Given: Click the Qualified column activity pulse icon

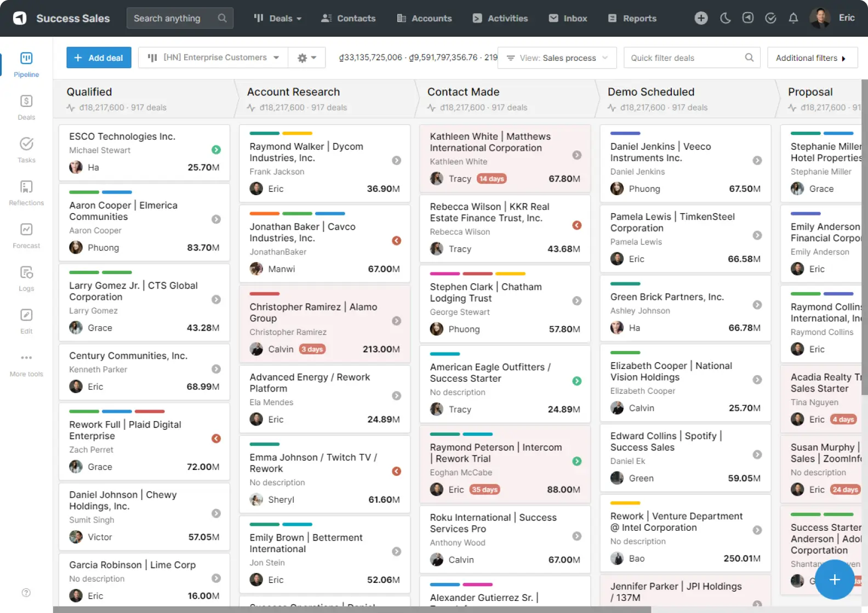Looking at the screenshot, I should click(71, 108).
